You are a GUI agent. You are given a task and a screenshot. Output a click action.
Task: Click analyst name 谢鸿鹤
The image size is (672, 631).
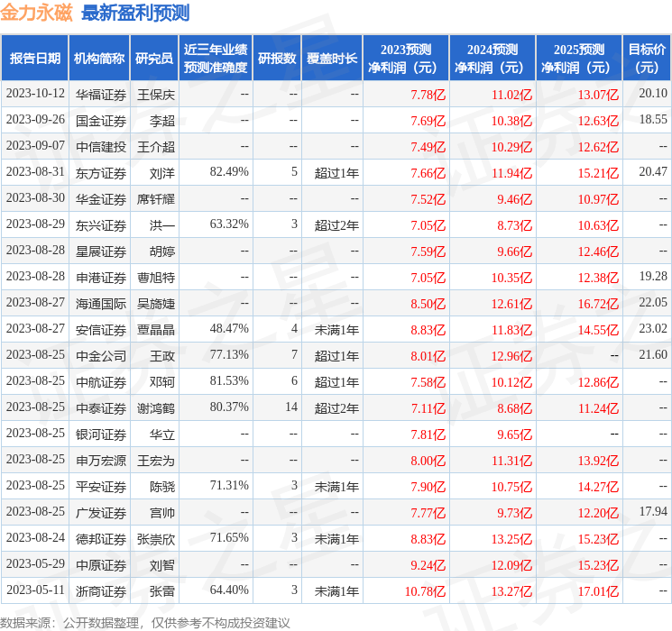tap(156, 408)
